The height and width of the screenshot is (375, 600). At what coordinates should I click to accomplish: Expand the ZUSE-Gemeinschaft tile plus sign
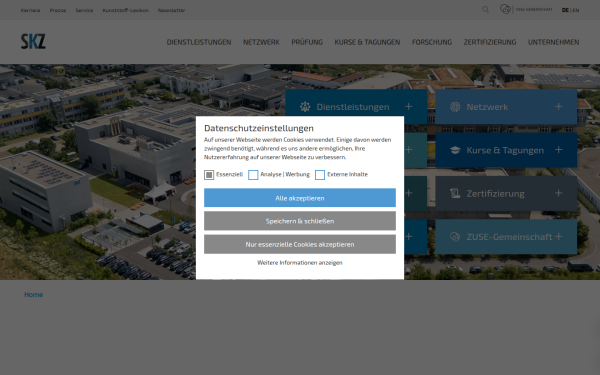(x=559, y=236)
